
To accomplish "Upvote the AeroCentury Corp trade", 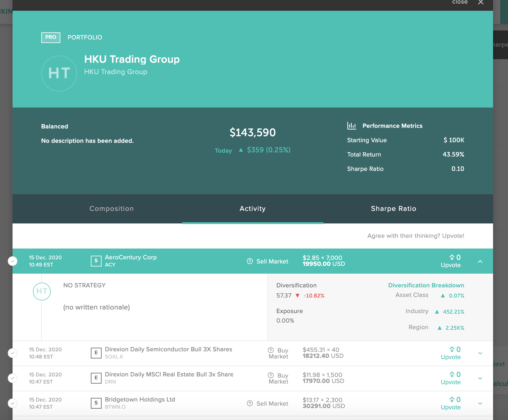I will (x=451, y=261).
